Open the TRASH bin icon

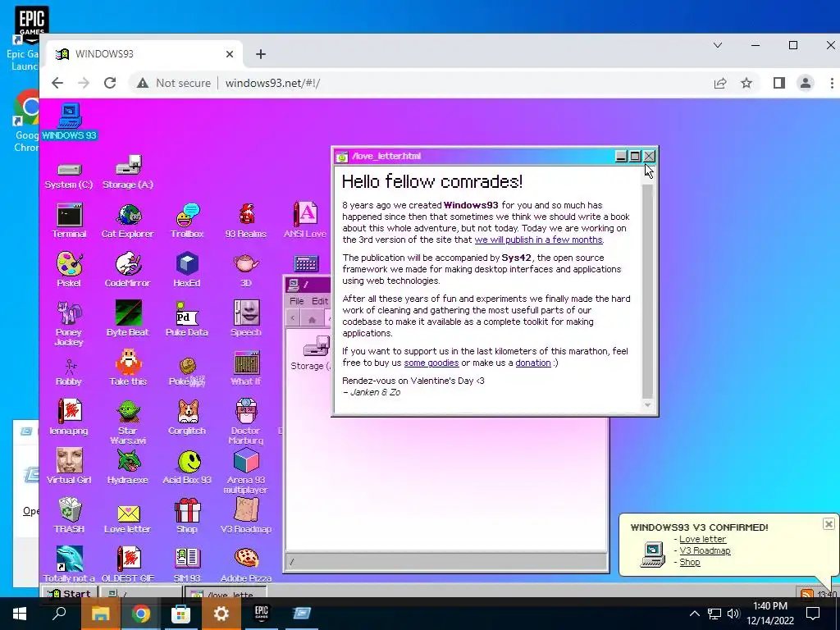point(69,515)
